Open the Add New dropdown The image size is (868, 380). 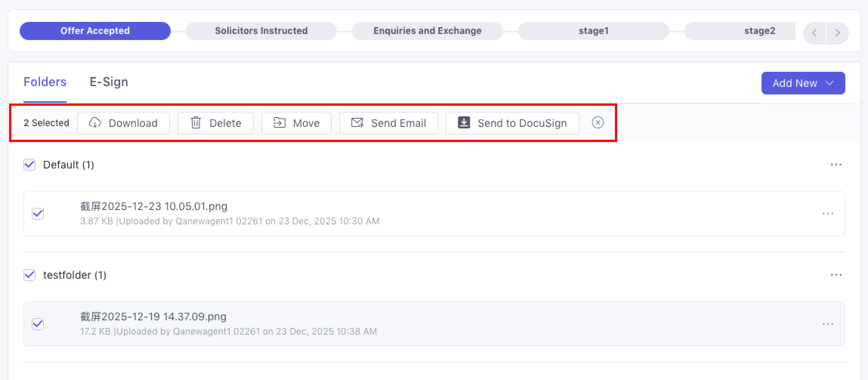point(803,83)
